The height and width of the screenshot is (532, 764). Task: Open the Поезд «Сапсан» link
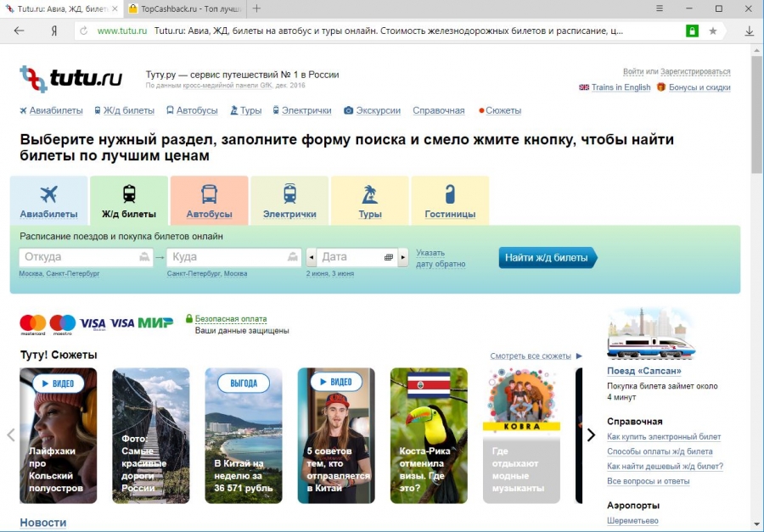(x=644, y=371)
